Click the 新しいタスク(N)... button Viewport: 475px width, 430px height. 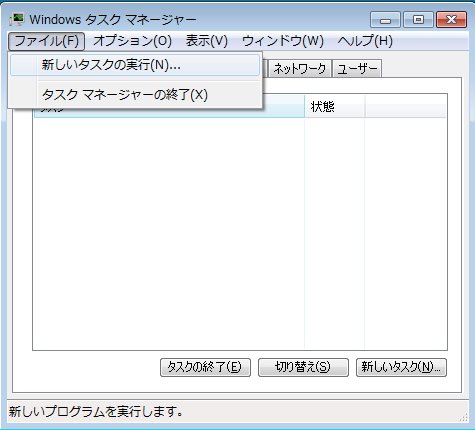tap(401, 367)
